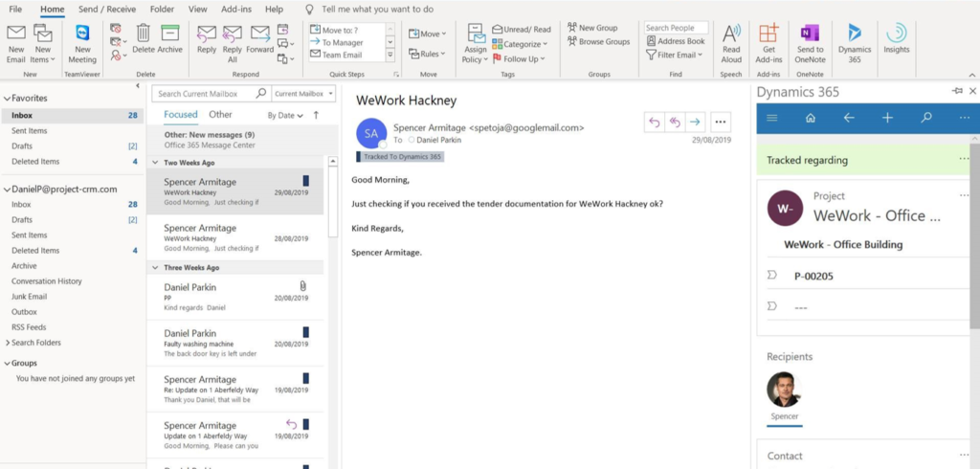Toggle Unread/Read status
This screenshot has width=980, height=469.
522,30
